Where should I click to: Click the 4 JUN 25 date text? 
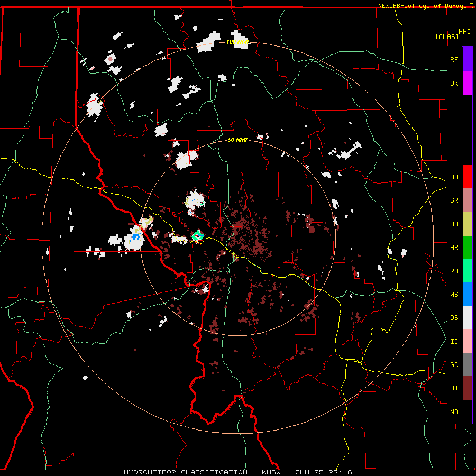(305, 472)
